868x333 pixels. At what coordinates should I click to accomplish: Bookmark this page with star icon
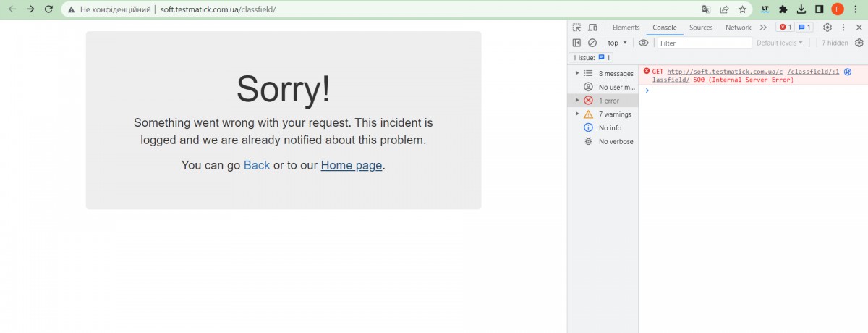[x=742, y=9]
